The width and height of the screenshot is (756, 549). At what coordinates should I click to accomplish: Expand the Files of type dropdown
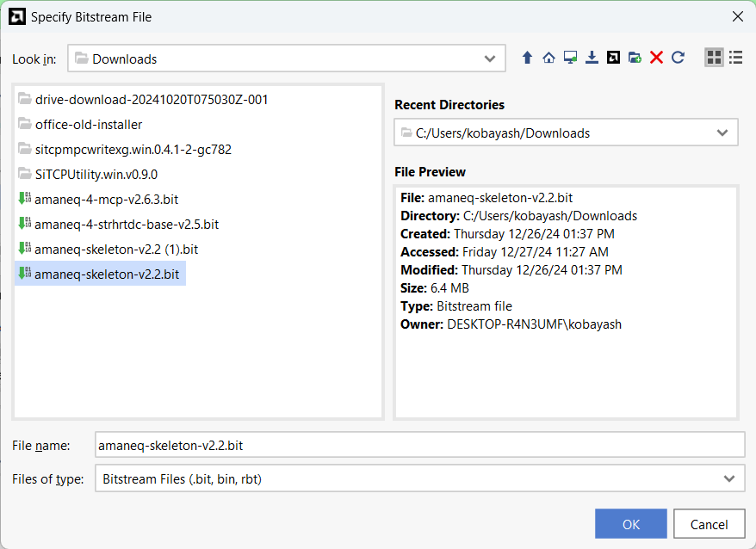(x=729, y=478)
